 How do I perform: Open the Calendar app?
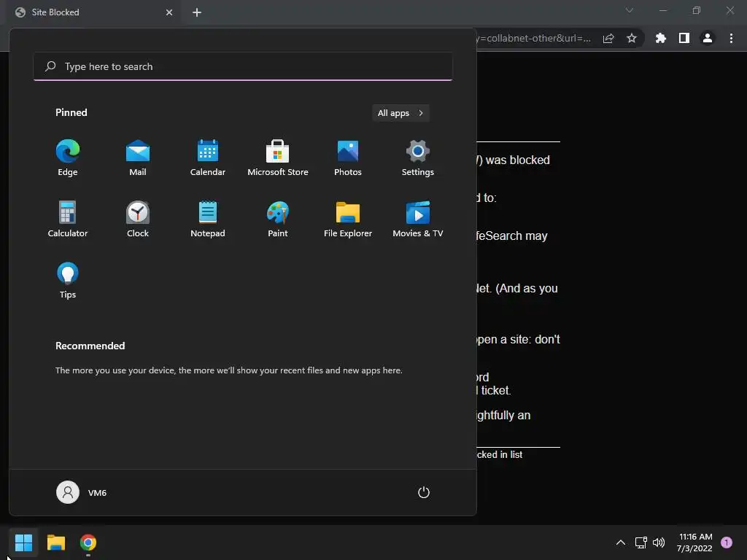(208, 158)
